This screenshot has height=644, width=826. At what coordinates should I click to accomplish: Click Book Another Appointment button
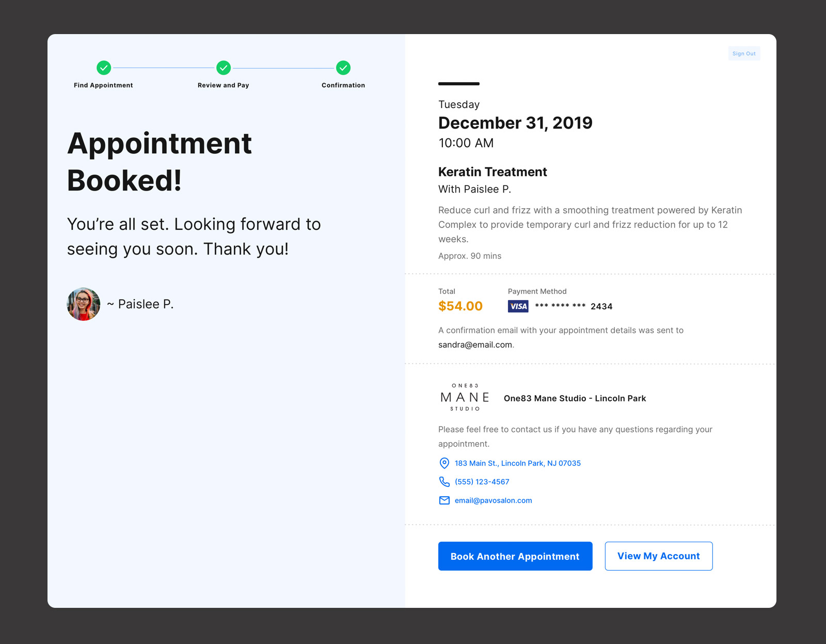pyautogui.click(x=515, y=556)
